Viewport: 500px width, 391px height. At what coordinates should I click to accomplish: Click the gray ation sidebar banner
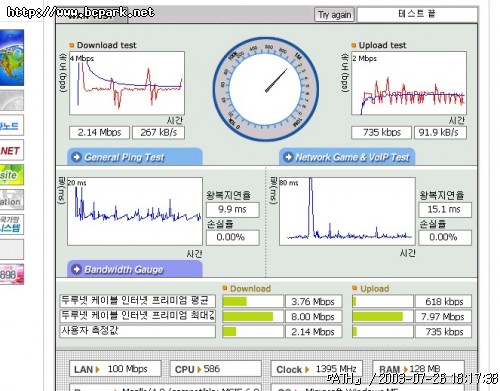tap(12, 200)
